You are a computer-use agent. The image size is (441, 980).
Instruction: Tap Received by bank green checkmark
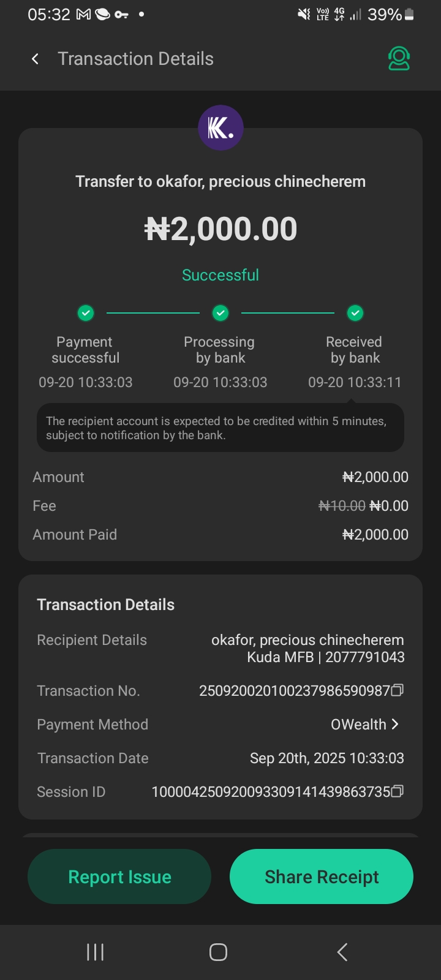coord(355,313)
